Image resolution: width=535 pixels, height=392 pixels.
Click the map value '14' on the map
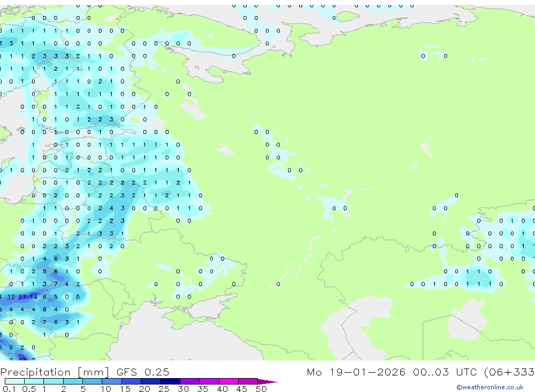(33, 297)
